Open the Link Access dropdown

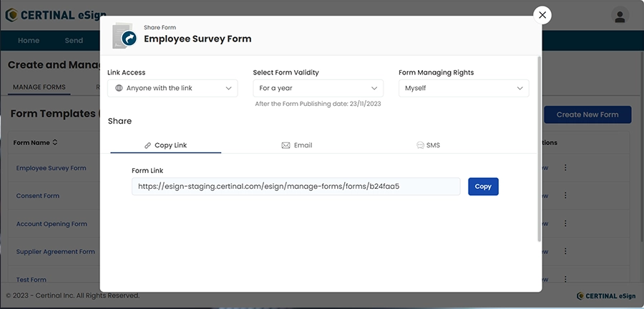point(172,88)
